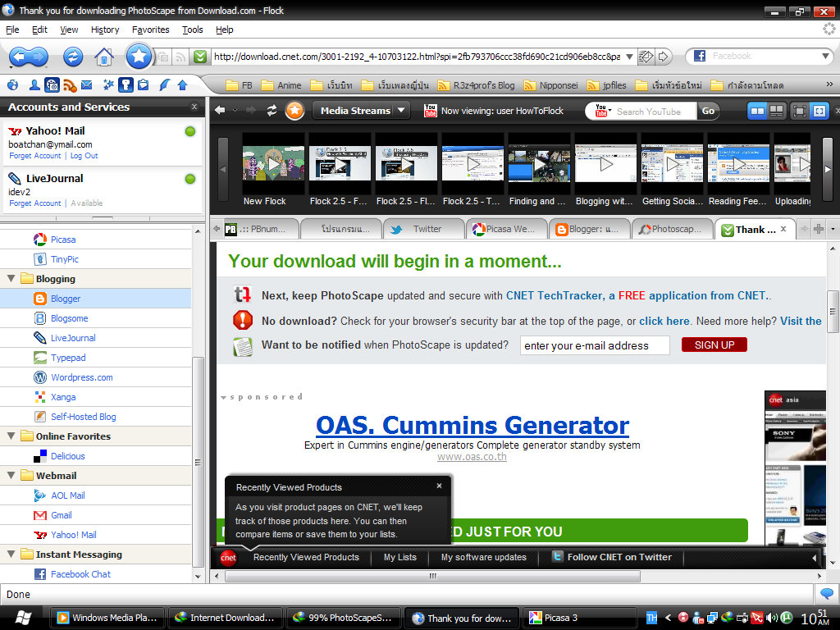Open My Lists in CNET bar
This screenshot has width=840, height=630.
[400, 557]
